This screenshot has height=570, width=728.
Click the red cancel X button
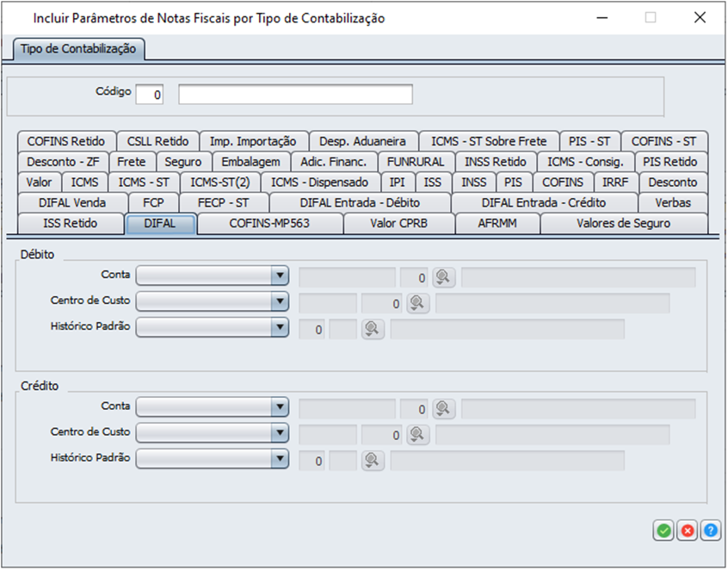pos(687,531)
